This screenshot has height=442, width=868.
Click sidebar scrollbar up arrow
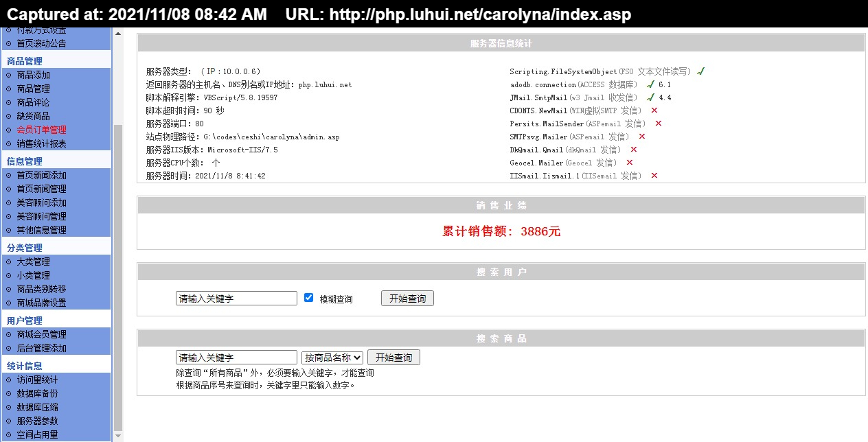click(x=117, y=33)
